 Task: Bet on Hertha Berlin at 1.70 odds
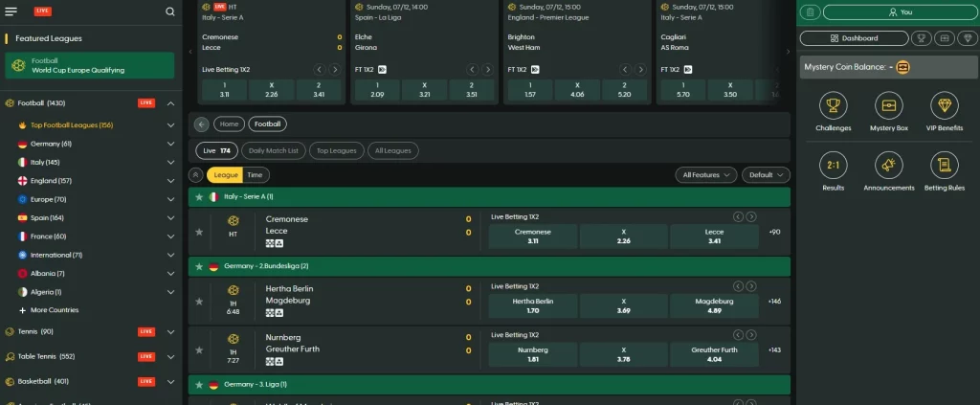pos(532,305)
